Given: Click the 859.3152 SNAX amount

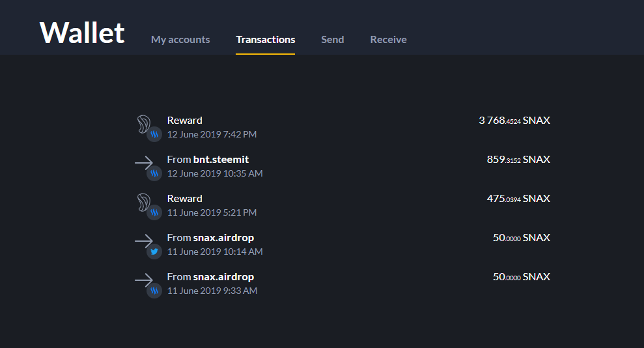Looking at the screenshot, I should (x=518, y=160).
